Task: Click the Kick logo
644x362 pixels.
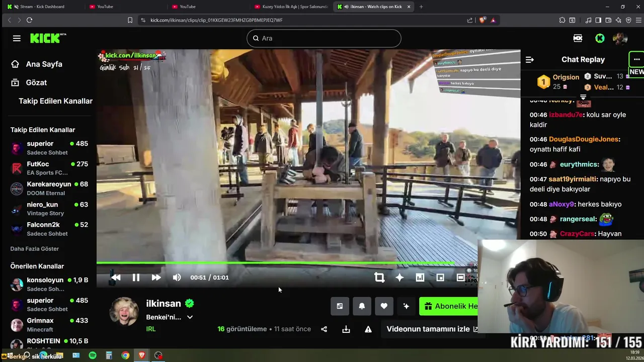Action: click(48, 38)
